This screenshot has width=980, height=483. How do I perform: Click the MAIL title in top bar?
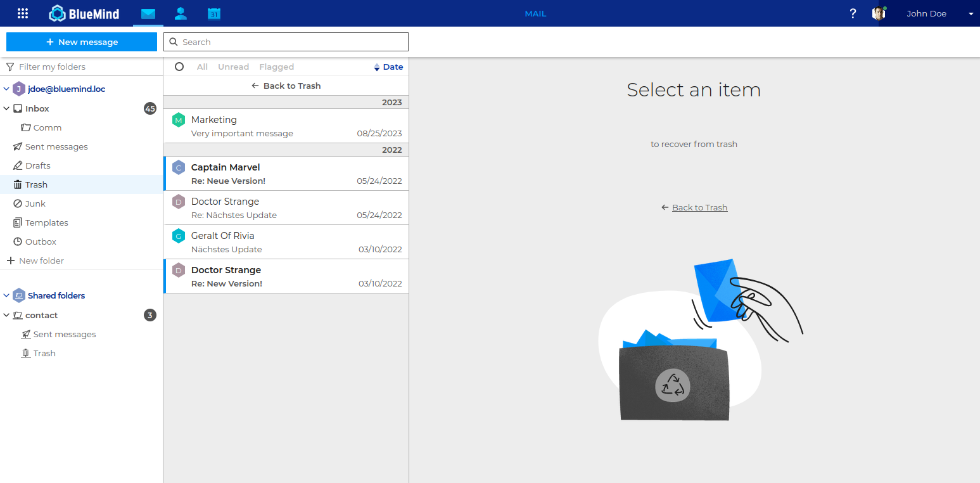coord(535,13)
